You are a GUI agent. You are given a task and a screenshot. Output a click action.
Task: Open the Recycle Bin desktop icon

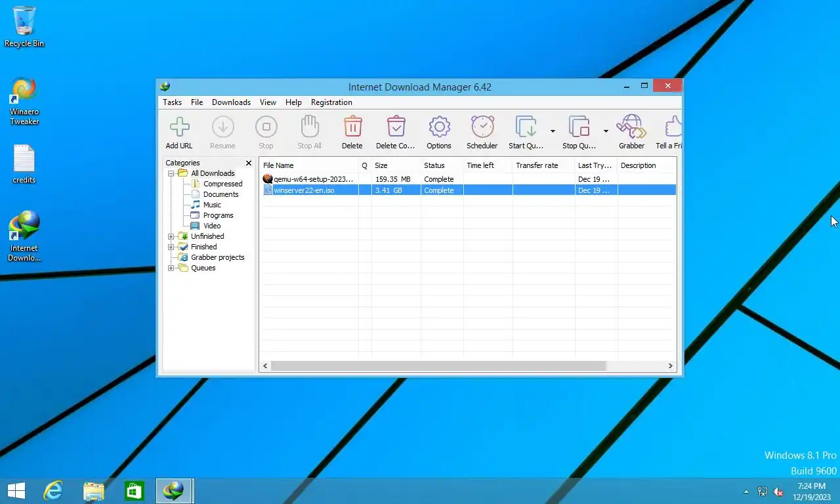pyautogui.click(x=24, y=27)
